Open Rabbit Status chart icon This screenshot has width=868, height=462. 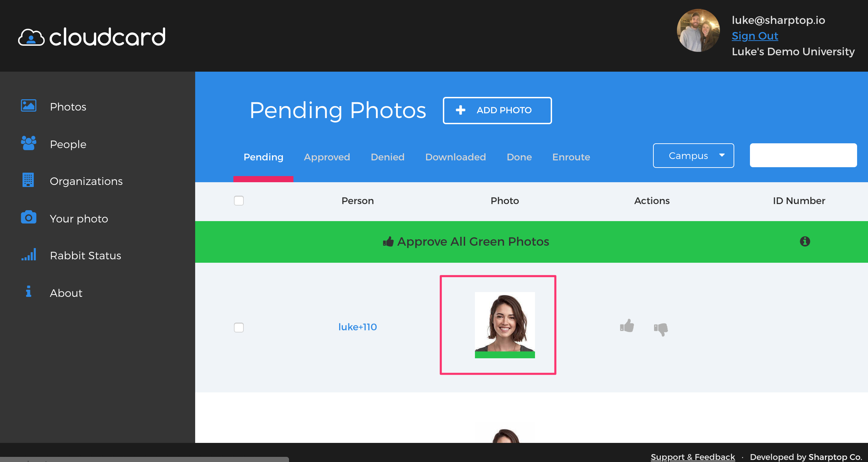pos(28,255)
